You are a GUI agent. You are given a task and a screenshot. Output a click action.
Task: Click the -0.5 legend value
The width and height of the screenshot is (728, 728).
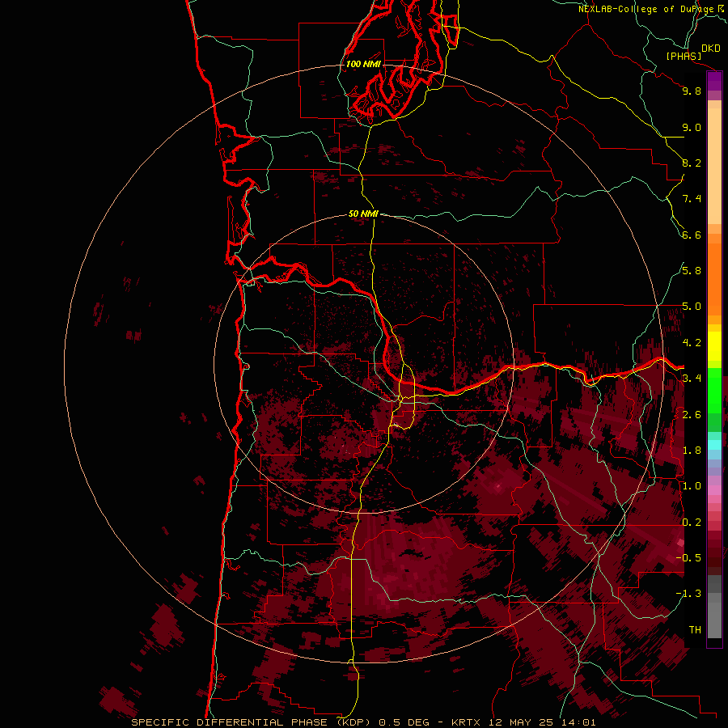click(x=688, y=557)
